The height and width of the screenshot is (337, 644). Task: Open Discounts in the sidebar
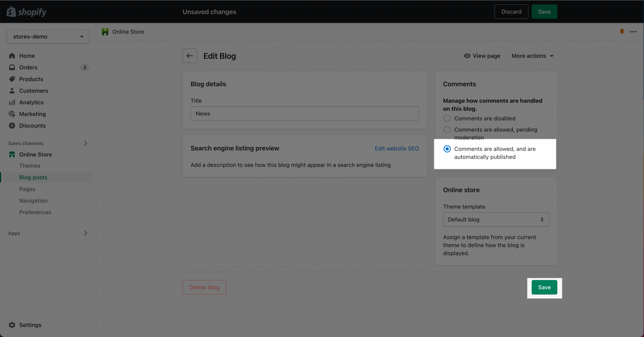(32, 126)
